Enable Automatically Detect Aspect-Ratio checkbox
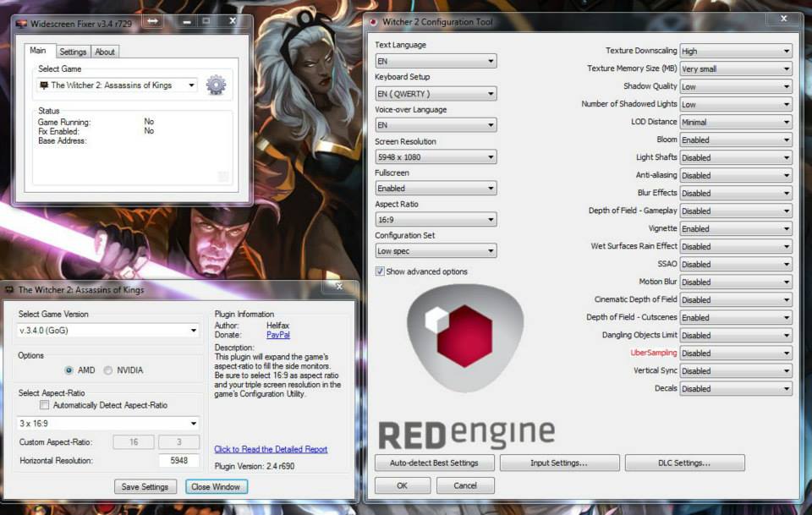 pyautogui.click(x=45, y=405)
